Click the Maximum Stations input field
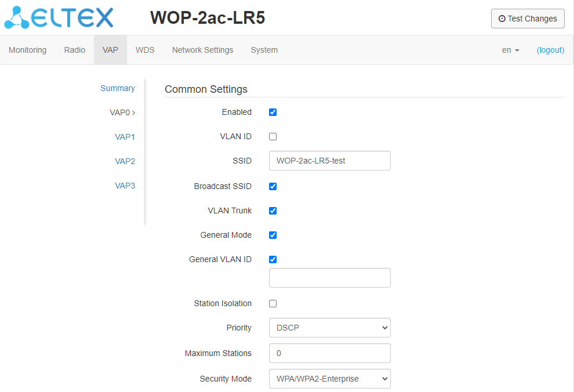The height and width of the screenshot is (392, 574). [x=330, y=353]
